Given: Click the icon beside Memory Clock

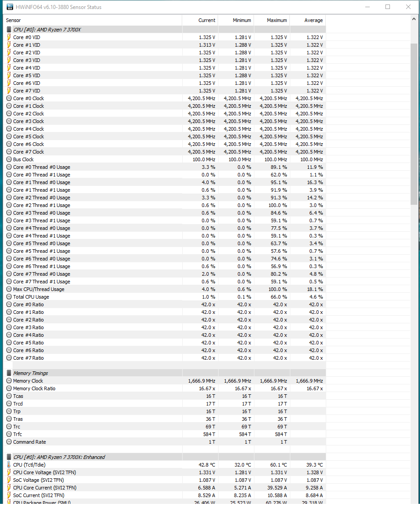Looking at the screenshot, I should tap(9, 380).
